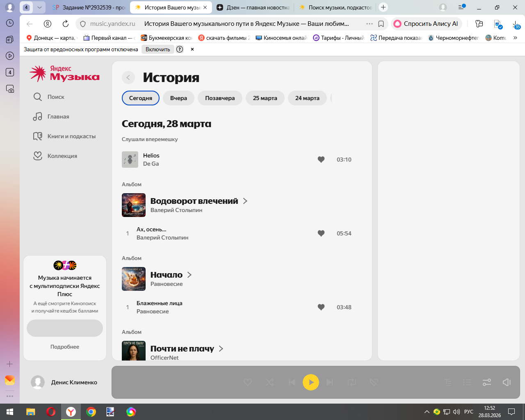Click Подробнее in the Plus promo

(65, 347)
